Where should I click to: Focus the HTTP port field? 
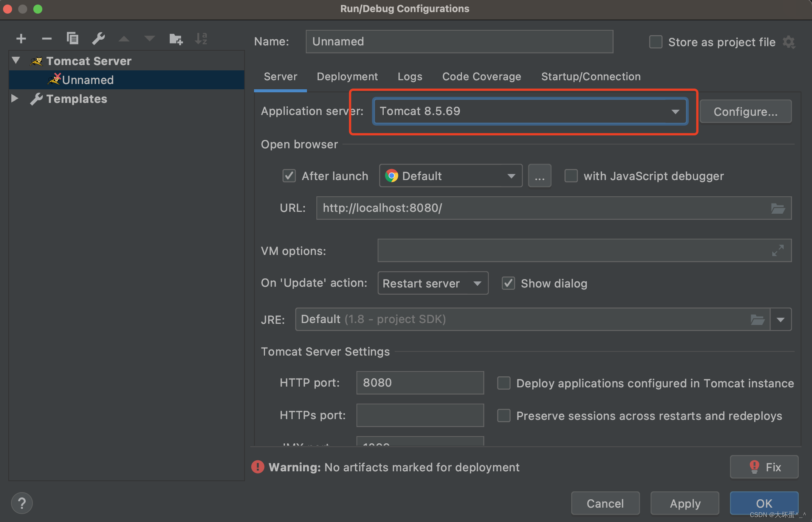[420, 383]
